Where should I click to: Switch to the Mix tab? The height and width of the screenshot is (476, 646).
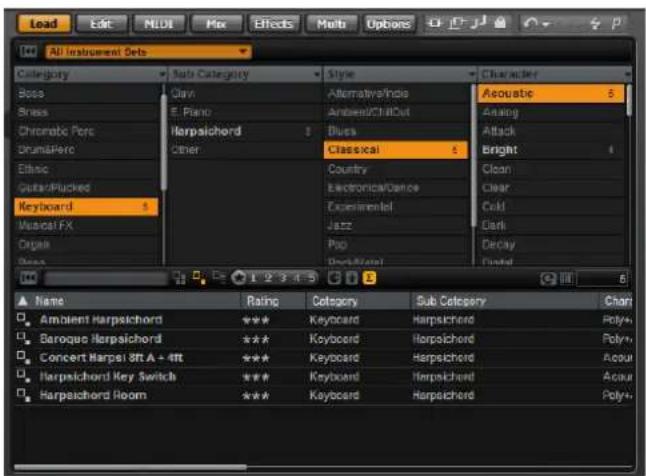pos(216,23)
